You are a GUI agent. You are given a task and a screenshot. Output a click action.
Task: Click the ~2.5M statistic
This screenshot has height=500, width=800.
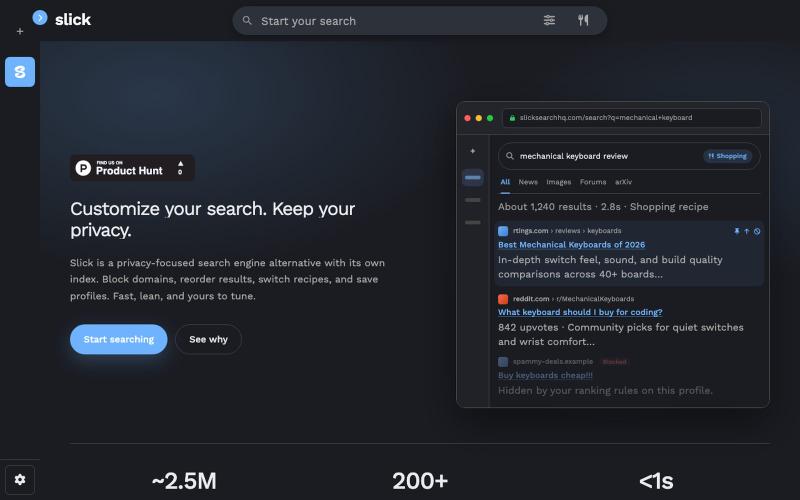coord(184,481)
